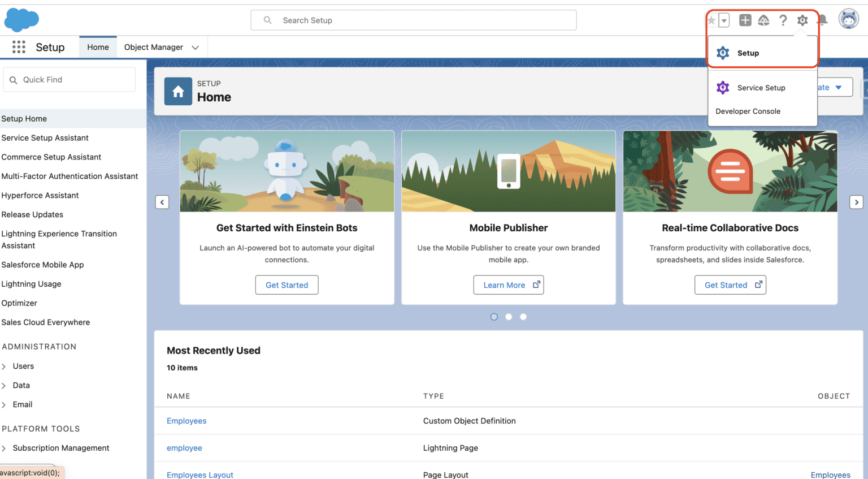Viewport: 868px width, 479px height.
Task: Click the Salesforce cloud logo
Action: pyautogui.click(x=21, y=20)
